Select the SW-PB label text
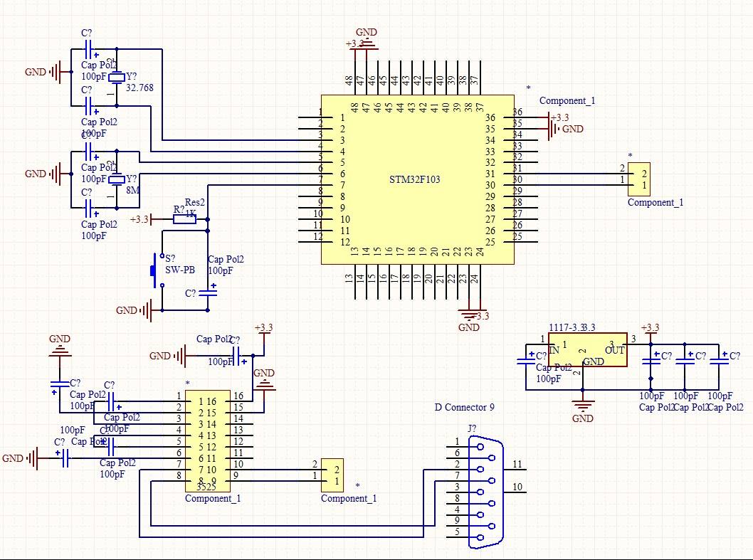This screenshot has width=753, height=560. click(x=180, y=270)
